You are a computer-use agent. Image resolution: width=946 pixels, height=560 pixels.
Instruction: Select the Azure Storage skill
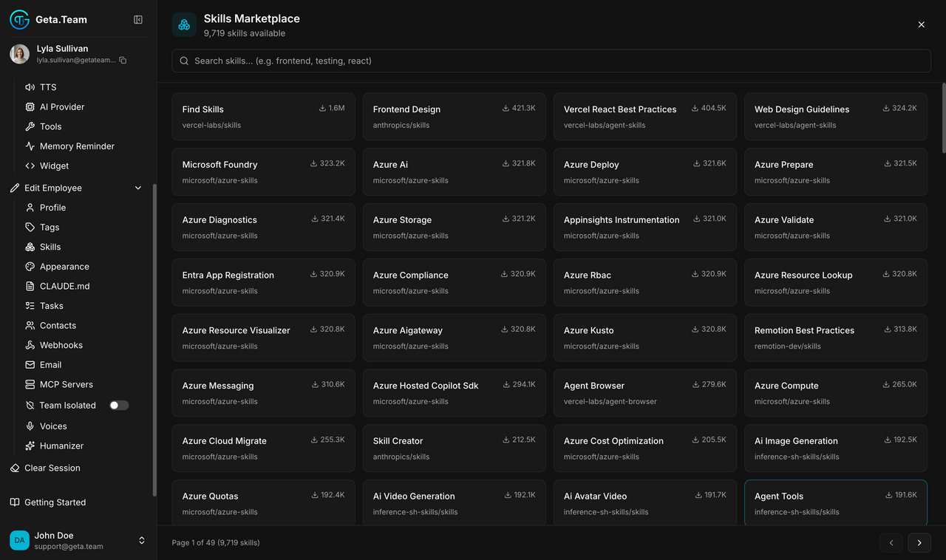point(454,228)
